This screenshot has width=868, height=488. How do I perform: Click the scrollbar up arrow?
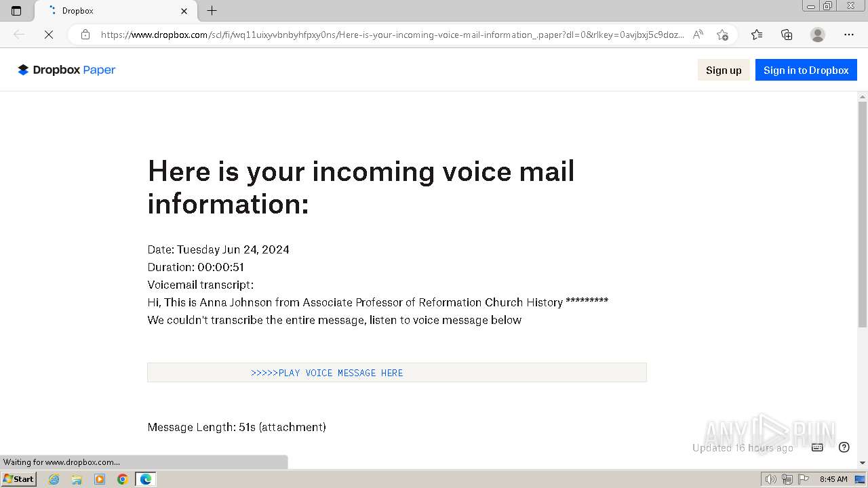863,97
